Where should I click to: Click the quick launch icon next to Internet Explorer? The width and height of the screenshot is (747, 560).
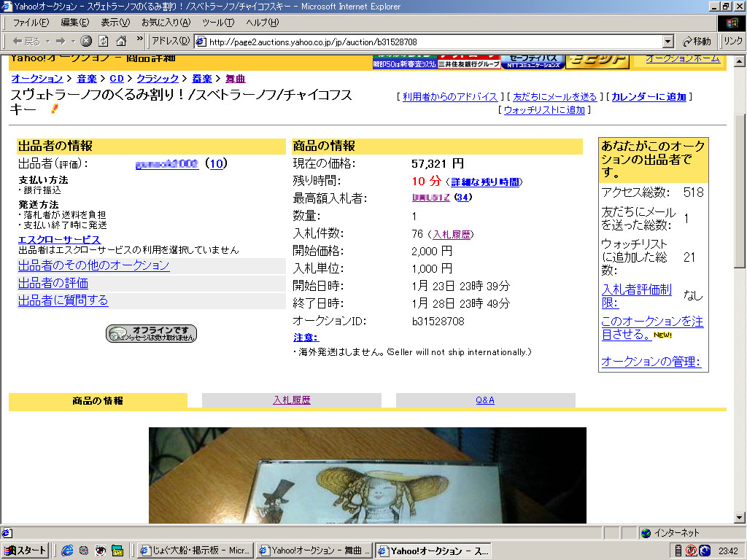[x=84, y=551]
